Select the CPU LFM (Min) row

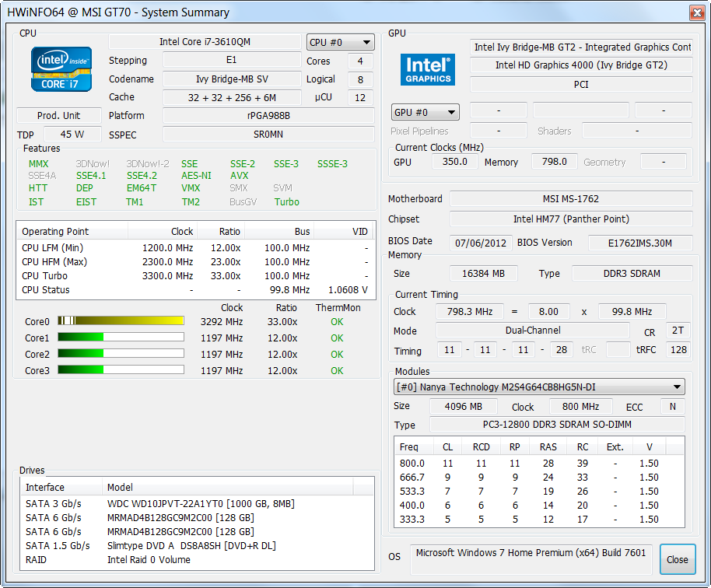tap(196, 248)
